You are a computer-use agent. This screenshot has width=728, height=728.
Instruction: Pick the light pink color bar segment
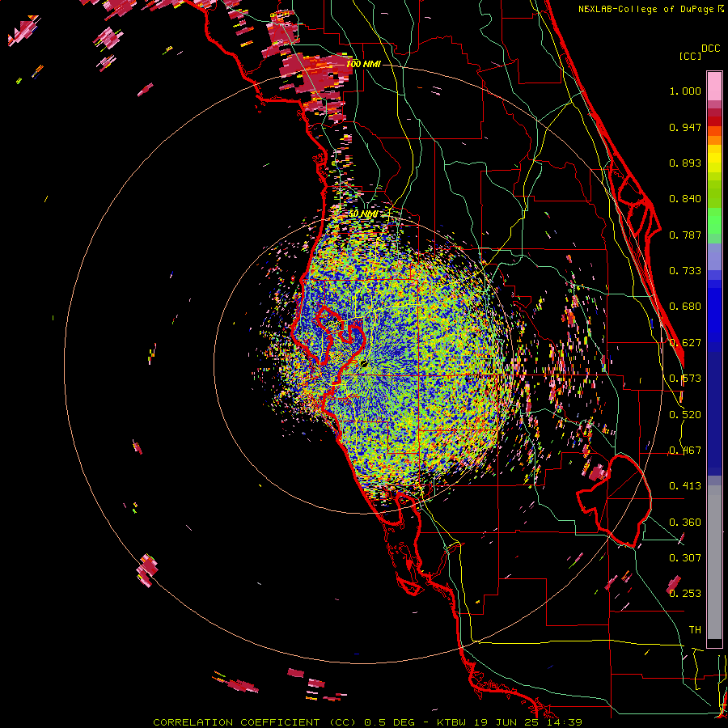point(714,86)
